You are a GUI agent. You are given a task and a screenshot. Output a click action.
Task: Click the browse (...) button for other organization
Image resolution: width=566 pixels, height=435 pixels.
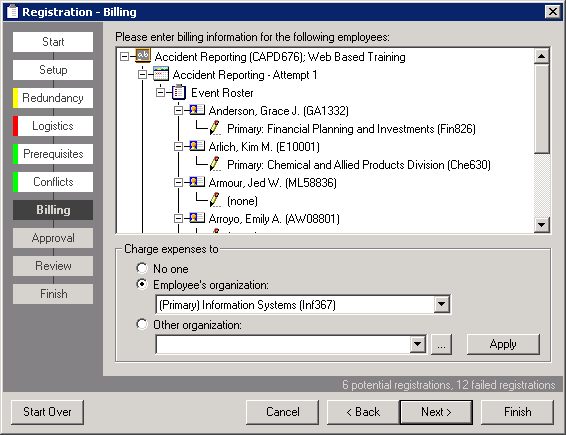(x=441, y=344)
